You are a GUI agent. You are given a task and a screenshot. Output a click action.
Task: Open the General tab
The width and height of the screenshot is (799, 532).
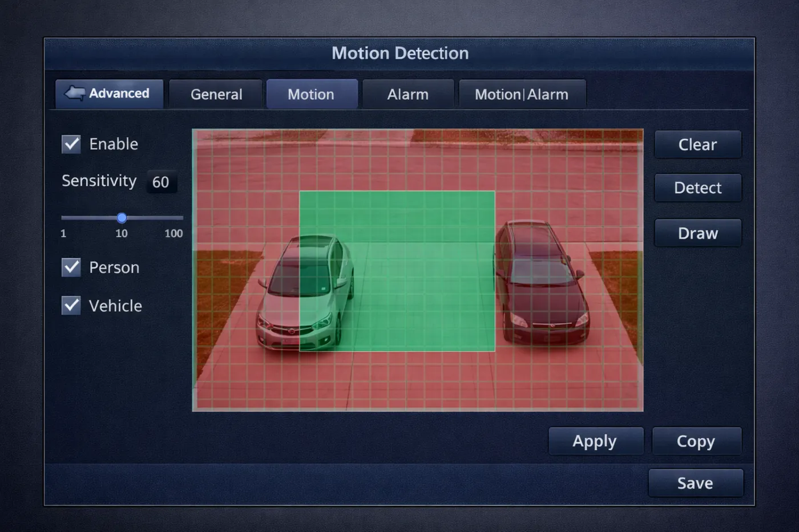216,94
